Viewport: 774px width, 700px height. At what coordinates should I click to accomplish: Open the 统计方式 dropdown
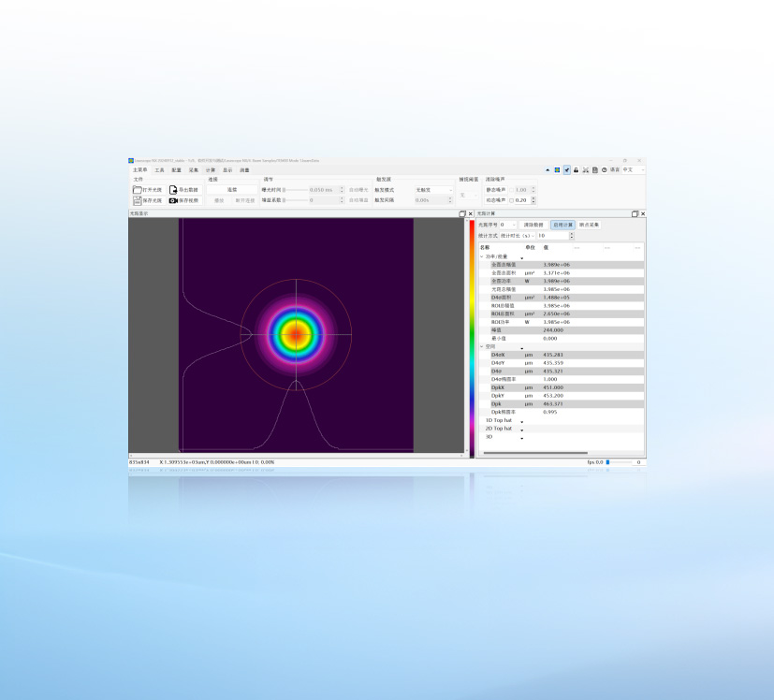click(x=518, y=236)
